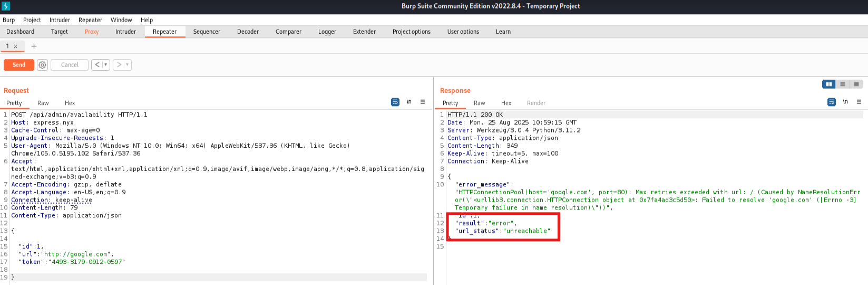Open the Request pane hamburger menu
Viewport: 868px width, 285px height.
[x=423, y=102]
